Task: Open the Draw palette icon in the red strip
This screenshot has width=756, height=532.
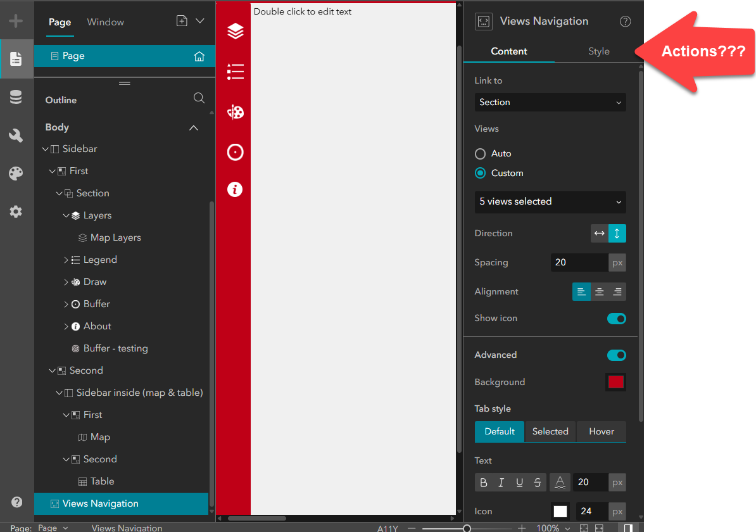Action: click(x=235, y=112)
